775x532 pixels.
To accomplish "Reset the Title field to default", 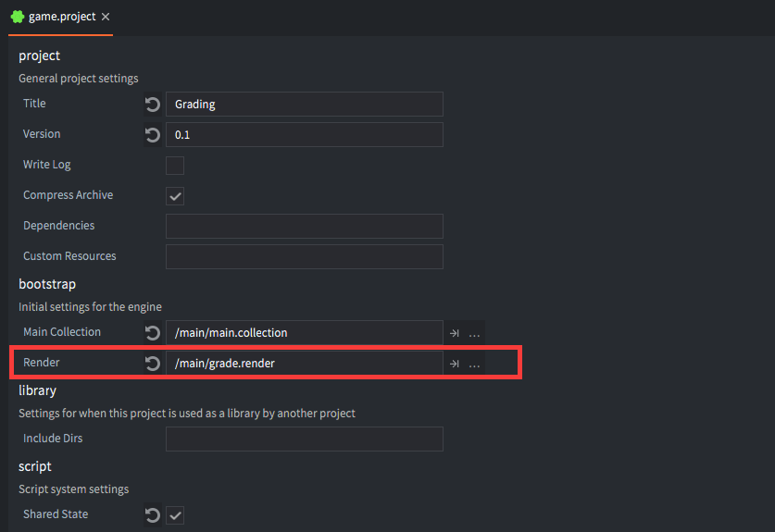I will tap(153, 105).
